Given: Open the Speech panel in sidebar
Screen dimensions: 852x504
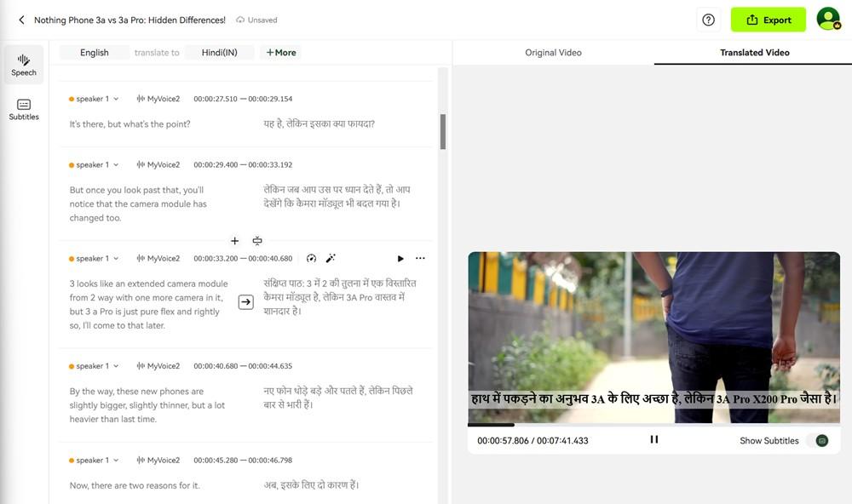Looking at the screenshot, I should 24,65.
